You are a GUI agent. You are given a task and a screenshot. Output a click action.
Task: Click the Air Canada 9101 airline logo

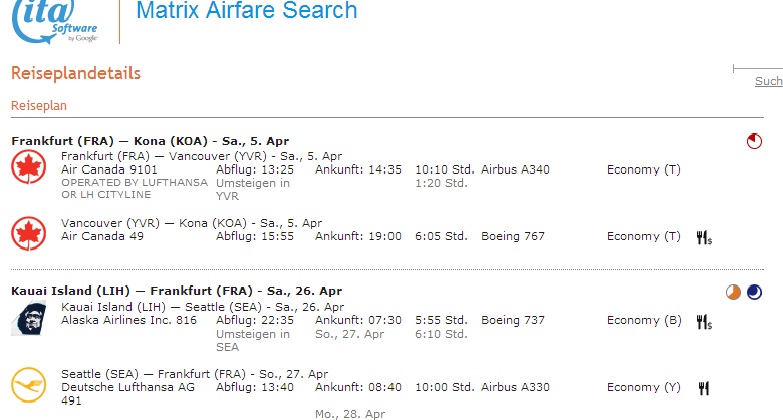(29, 170)
